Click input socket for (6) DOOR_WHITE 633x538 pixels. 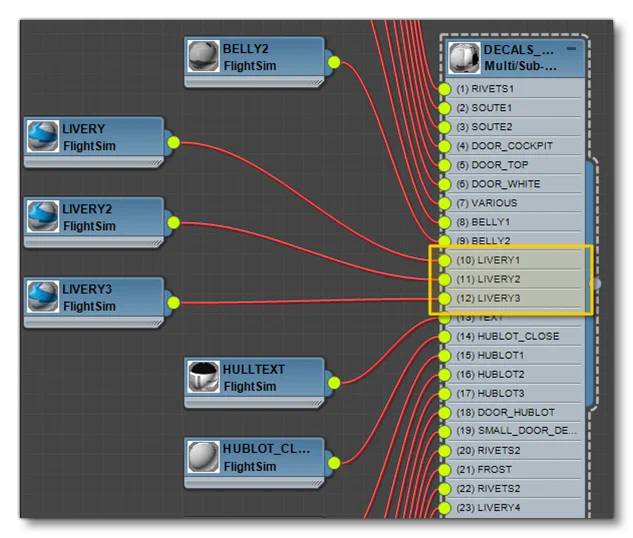point(444,184)
